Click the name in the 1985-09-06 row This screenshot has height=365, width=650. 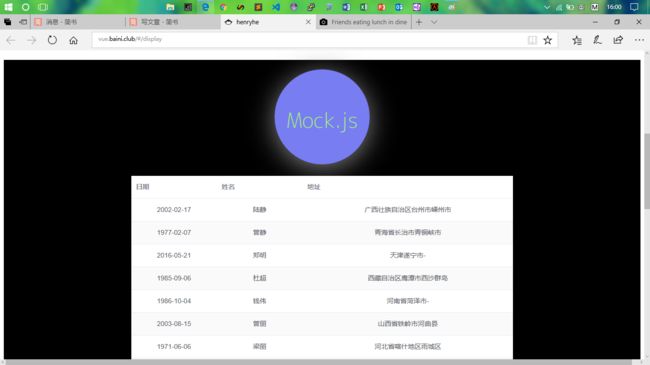tap(260, 278)
